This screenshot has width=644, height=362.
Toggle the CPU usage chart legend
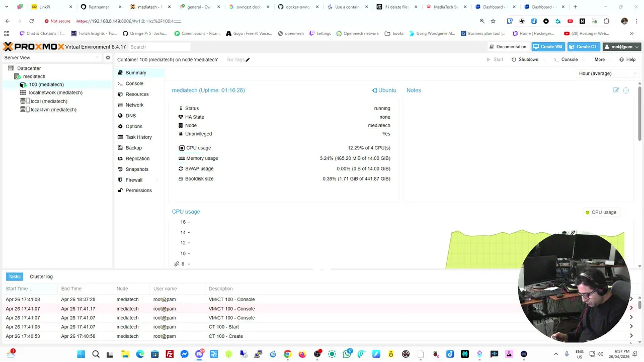click(601, 212)
